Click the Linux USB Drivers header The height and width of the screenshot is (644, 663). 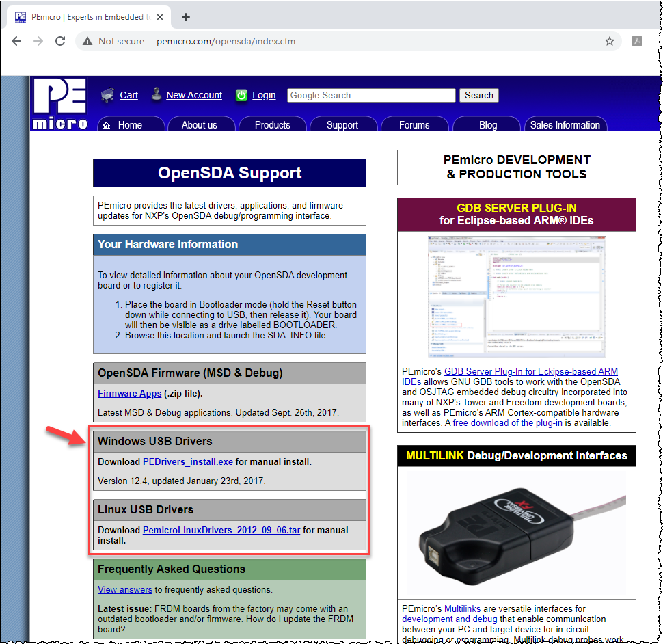point(230,509)
